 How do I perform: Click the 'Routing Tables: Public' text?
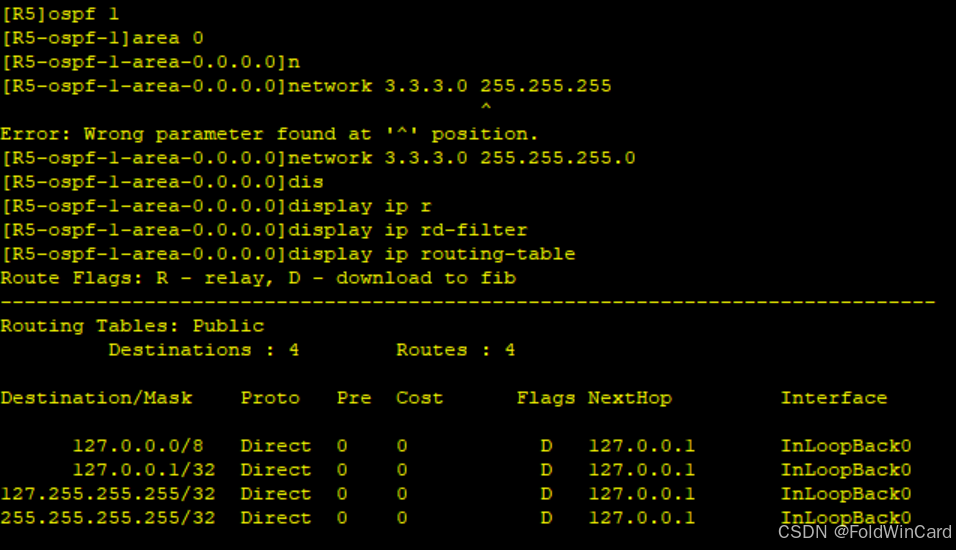(132, 326)
